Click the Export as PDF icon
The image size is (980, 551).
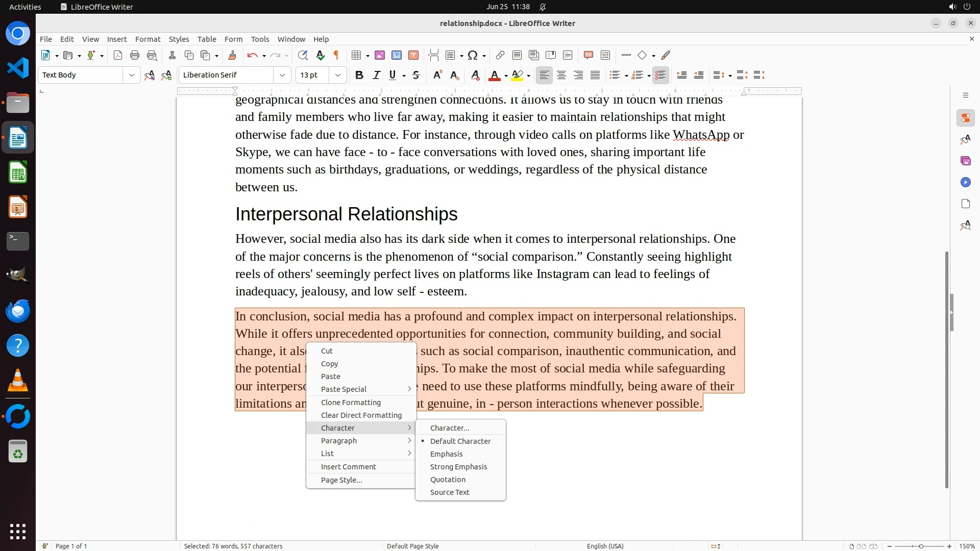pyautogui.click(x=118, y=56)
